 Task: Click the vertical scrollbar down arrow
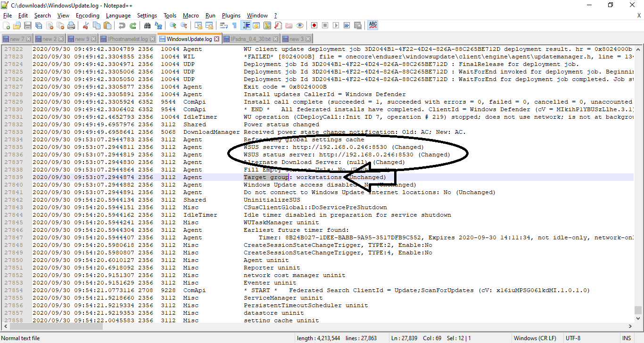coord(638,318)
